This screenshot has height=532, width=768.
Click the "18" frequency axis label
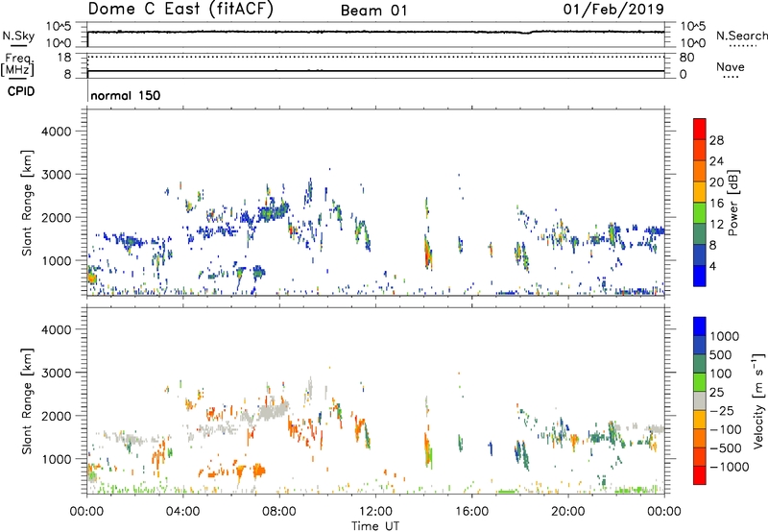64,58
